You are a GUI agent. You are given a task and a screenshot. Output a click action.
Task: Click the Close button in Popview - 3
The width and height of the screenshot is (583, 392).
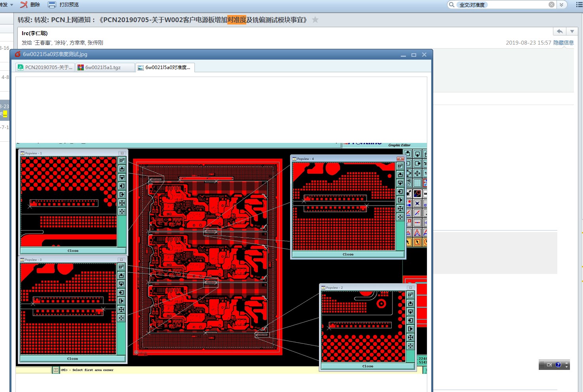tap(73, 359)
